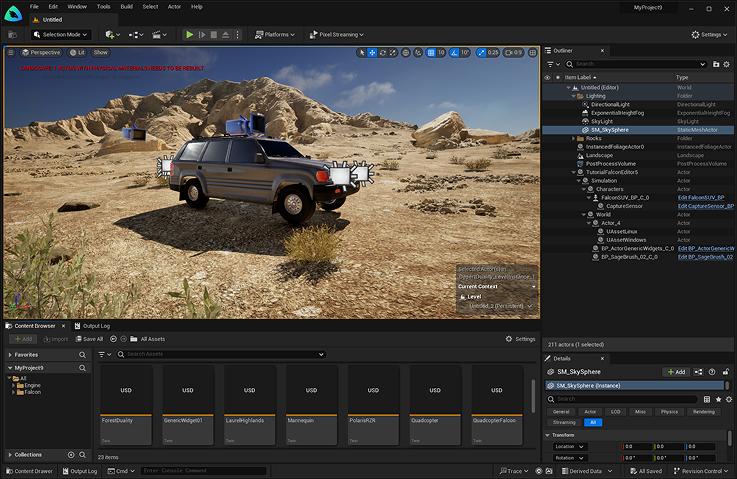The height and width of the screenshot is (479, 737).
Task: Select the Rendering filter in Details
Action: tap(704, 412)
